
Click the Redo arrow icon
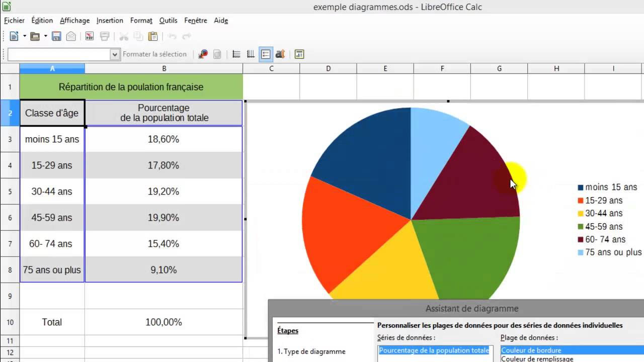point(187,36)
